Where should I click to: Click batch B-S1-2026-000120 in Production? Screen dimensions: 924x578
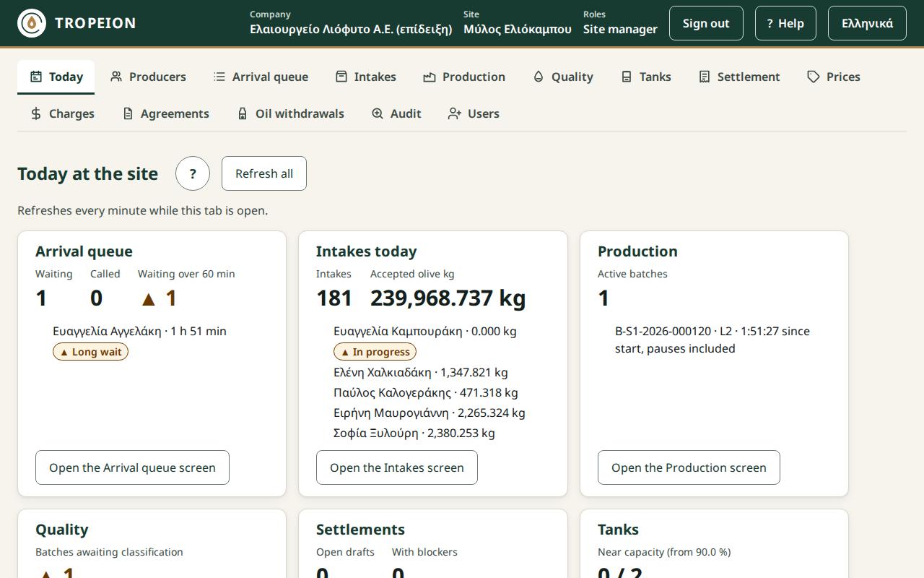(x=712, y=340)
